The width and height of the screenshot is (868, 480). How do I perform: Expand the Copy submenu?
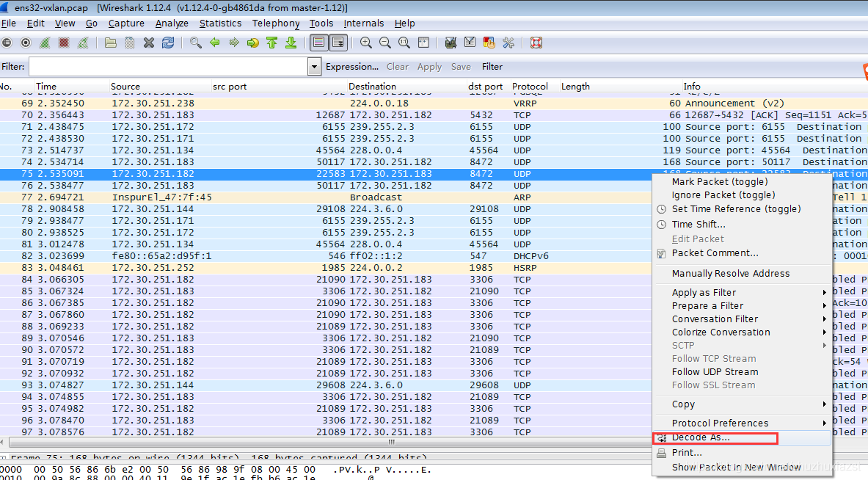coord(742,404)
